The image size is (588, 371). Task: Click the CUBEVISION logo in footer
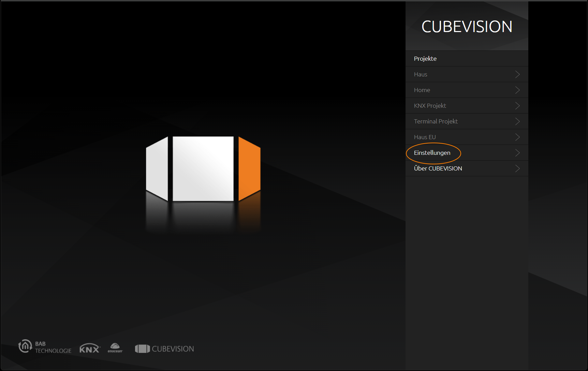164,349
